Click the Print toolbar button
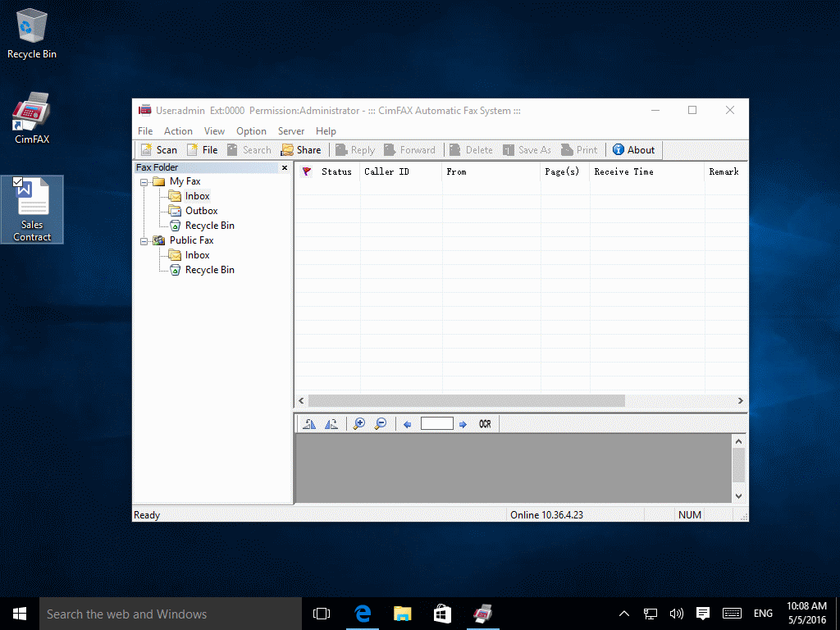The height and width of the screenshot is (630, 840). [x=579, y=150]
